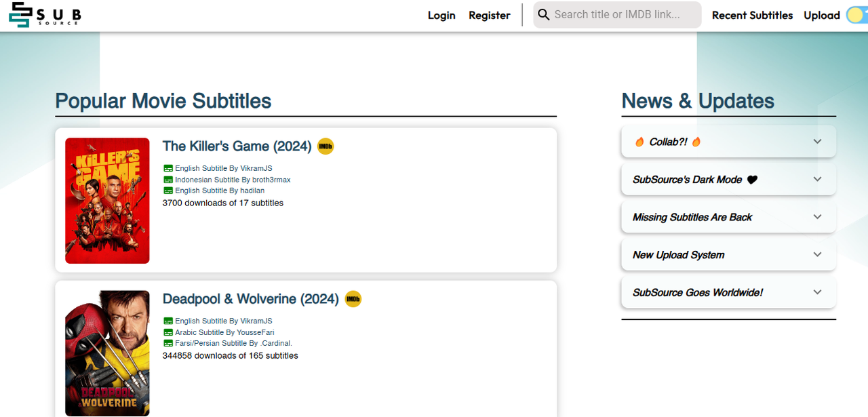Click subtitle icon beside Arabic Subtitle By YousseFari

(167, 332)
